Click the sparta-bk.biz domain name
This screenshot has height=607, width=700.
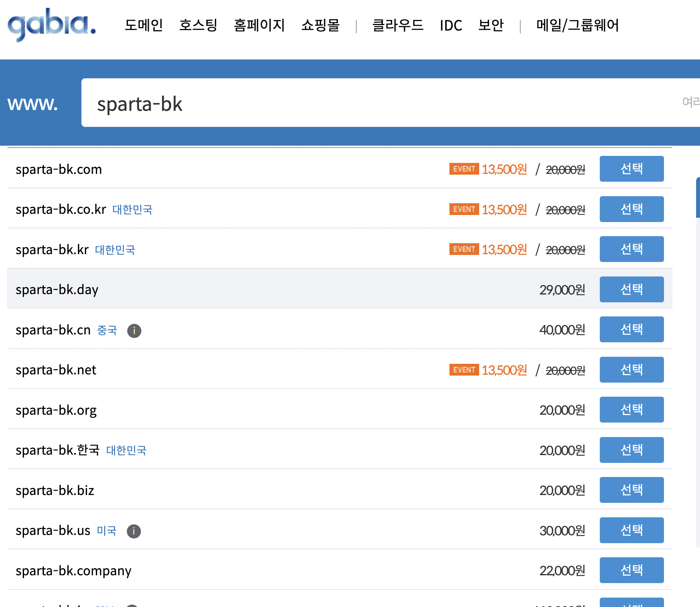tap(55, 491)
